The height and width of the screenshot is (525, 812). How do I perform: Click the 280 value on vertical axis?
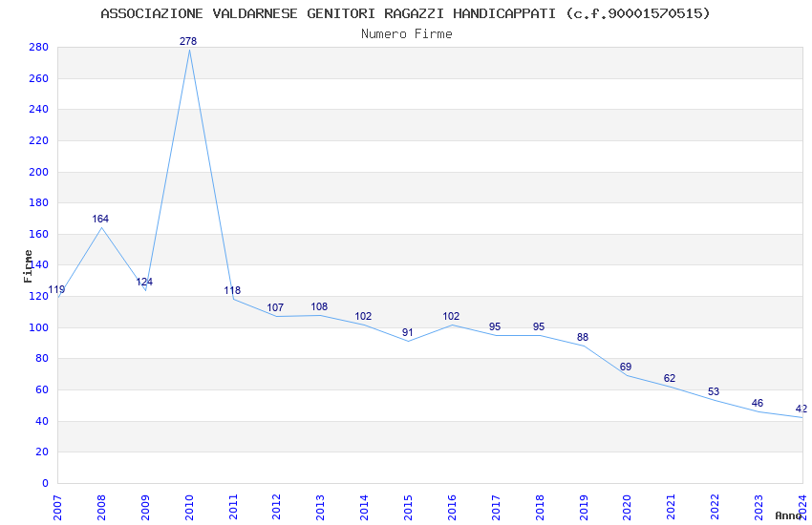click(x=39, y=47)
